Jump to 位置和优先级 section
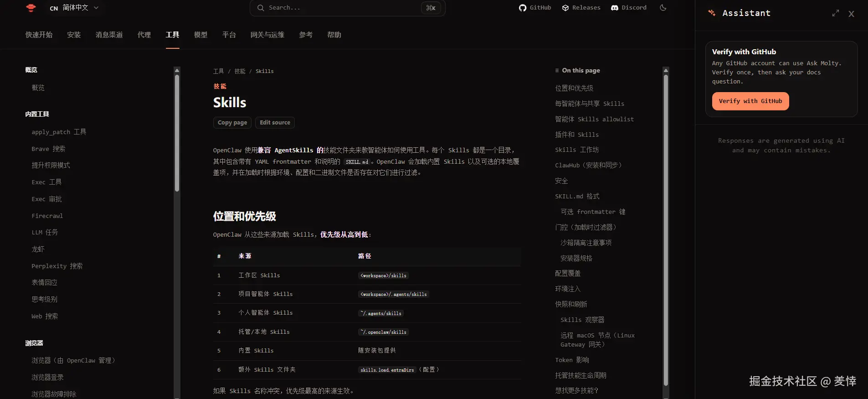The image size is (868, 399). click(x=574, y=88)
